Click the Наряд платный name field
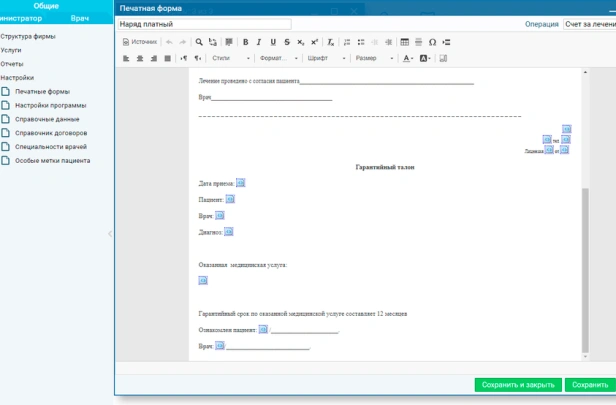 [204, 24]
